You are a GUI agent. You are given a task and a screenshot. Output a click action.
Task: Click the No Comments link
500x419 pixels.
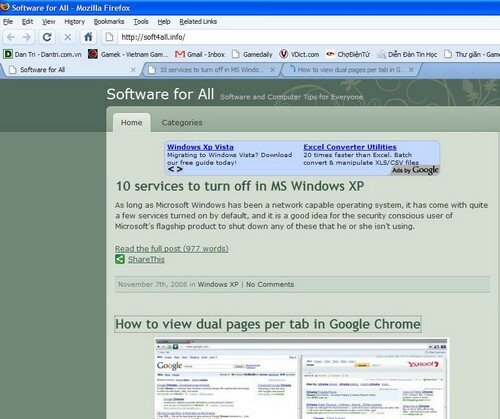(x=270, y=284)
